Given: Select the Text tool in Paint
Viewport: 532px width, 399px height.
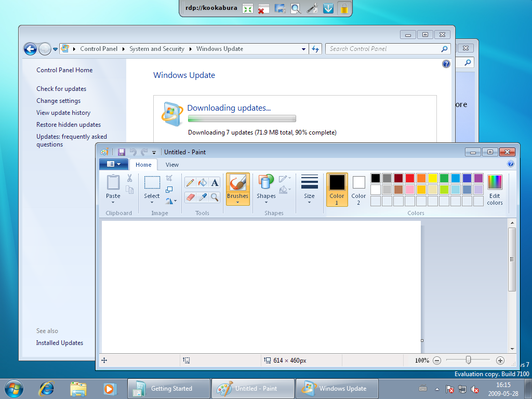Looking at the screenshot, I should click(x=215, y=182).
